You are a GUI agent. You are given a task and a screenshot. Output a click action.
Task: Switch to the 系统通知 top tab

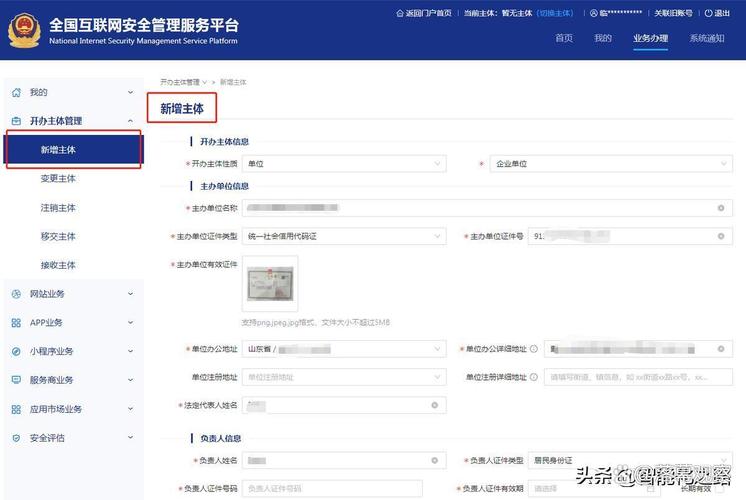pos(706,38)
